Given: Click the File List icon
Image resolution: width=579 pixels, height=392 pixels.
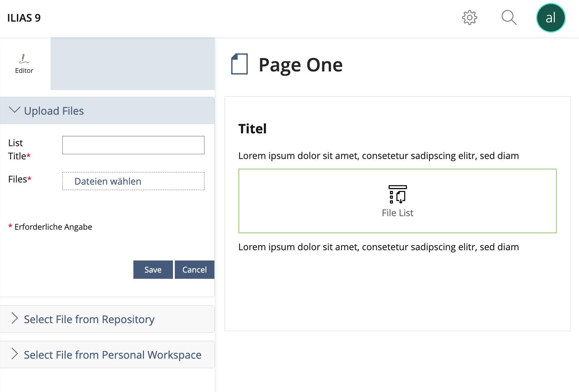Looking at the screenshot, I should 398,194.
